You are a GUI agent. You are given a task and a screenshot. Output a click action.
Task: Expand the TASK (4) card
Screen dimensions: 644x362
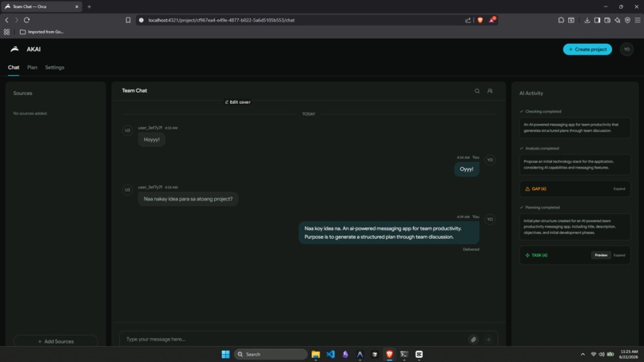619,255
